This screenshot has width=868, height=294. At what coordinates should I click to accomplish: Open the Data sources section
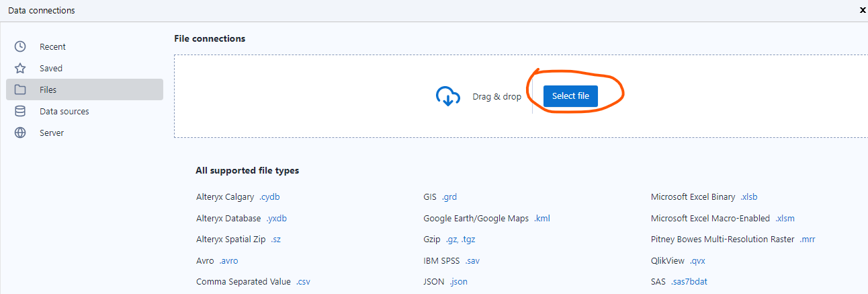click(x=64, y=111)
